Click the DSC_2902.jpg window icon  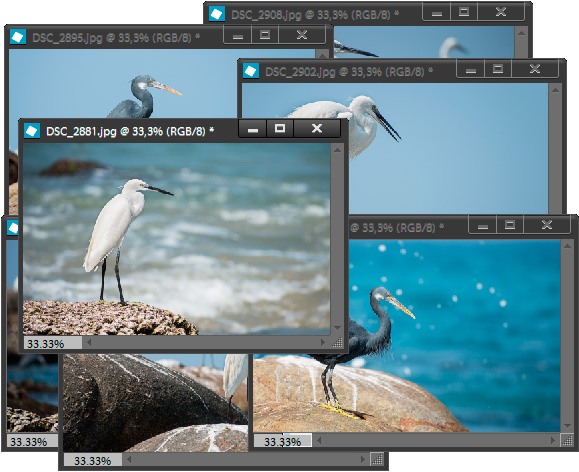tap(251, 71)
